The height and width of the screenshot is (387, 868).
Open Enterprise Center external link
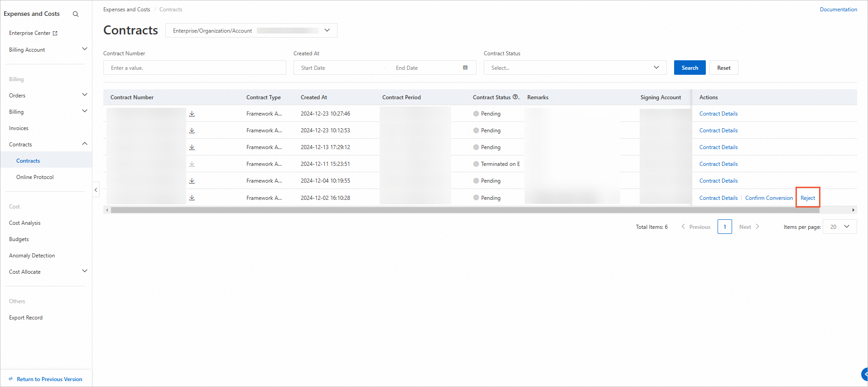pyautogui.click(x=33, y=33)
